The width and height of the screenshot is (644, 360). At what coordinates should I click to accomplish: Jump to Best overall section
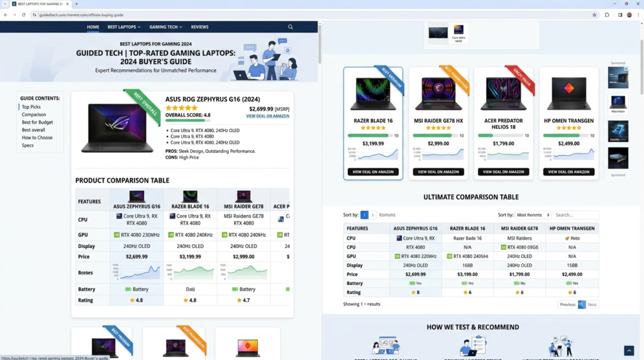coord(33,130)
